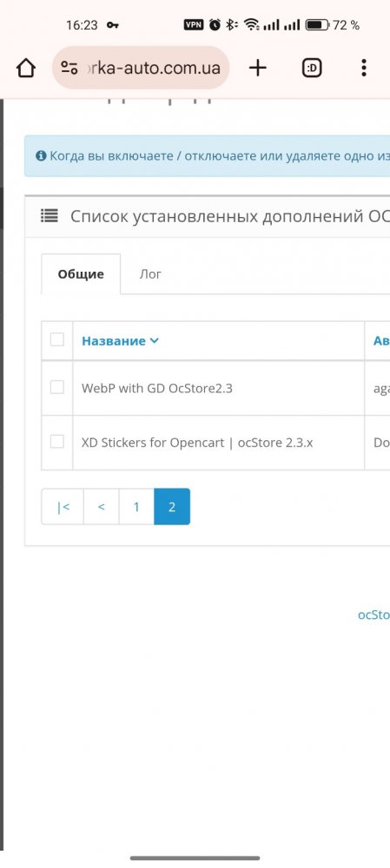The height and width of the screenshot is (868, 390).
Task: Switch to the Лог tab
Action: coord(150,274)
